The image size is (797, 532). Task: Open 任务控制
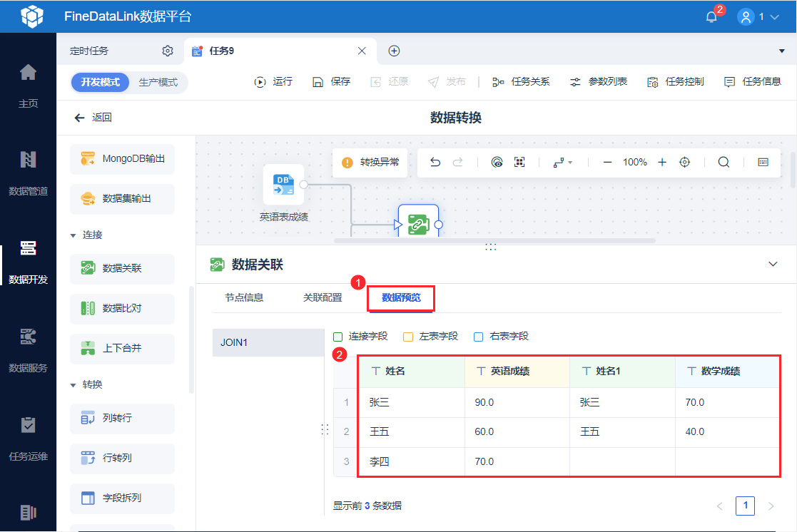[676, 82]
